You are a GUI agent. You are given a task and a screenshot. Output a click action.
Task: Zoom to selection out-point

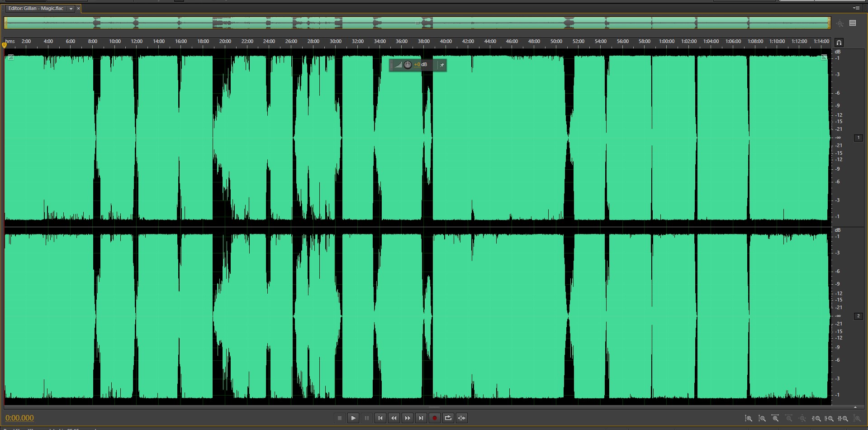click(x=830, y=418)
